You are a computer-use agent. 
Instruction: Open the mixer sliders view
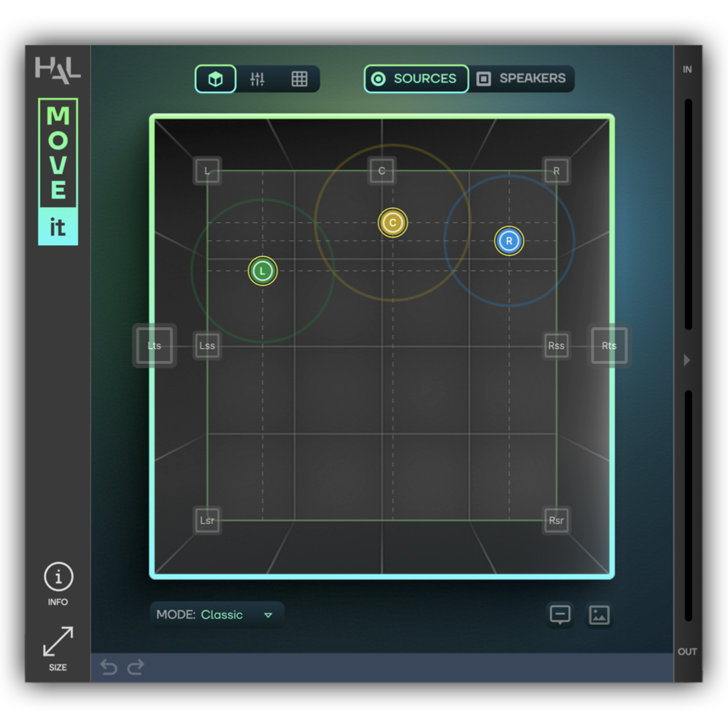[257, 79]
